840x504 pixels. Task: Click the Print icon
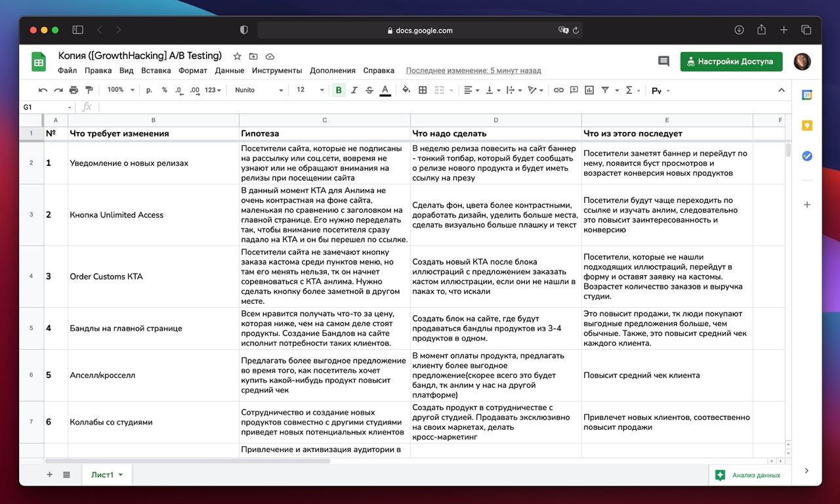73,90
